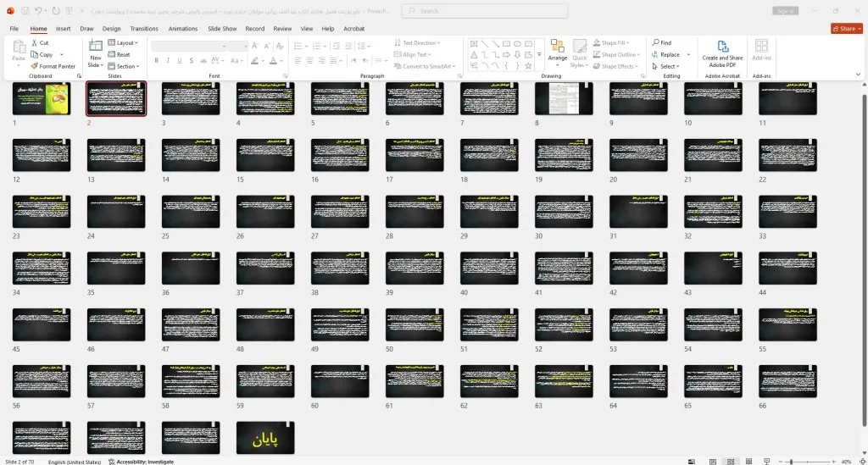Toggle text shadow formatting
The image size is (868, 465).
coord(191,60)
